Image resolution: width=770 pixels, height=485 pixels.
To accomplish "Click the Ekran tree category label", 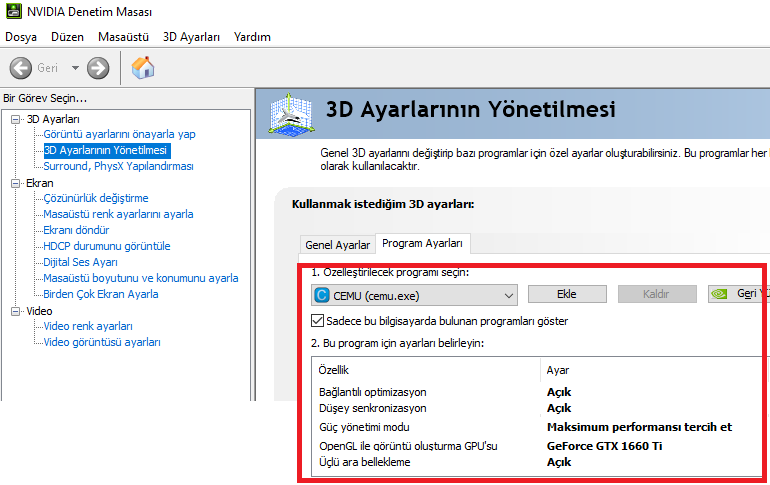I will coord(40,183).
